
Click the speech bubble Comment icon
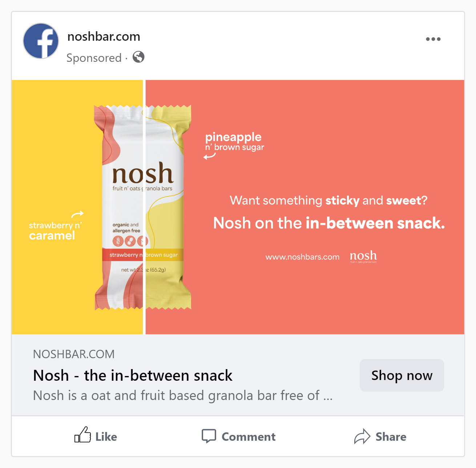(209, 436)
